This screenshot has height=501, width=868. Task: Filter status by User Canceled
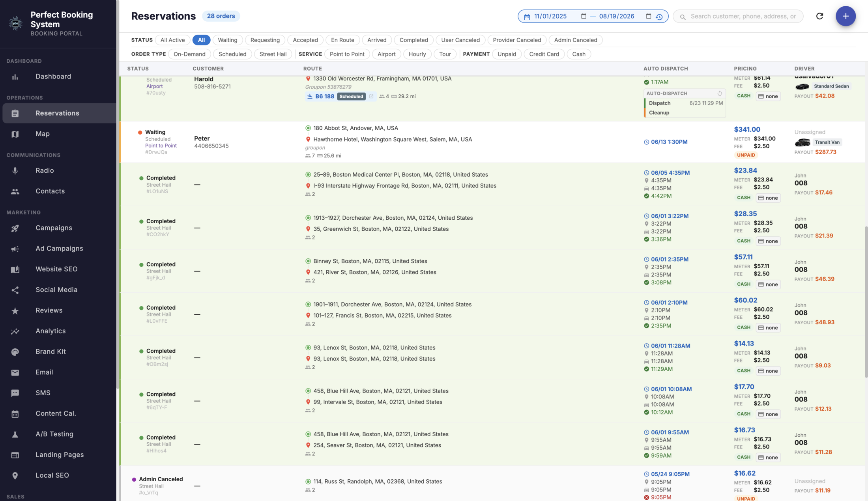(x=460, y=40)
